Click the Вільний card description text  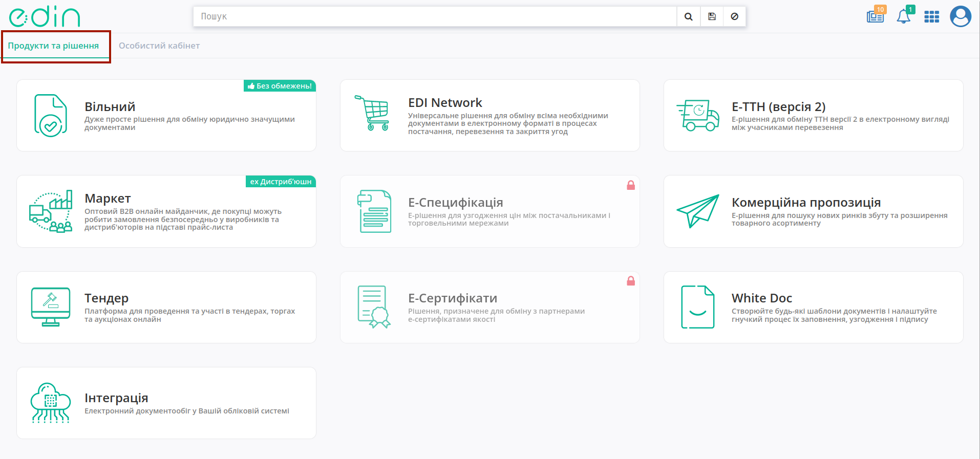(189, 123)
